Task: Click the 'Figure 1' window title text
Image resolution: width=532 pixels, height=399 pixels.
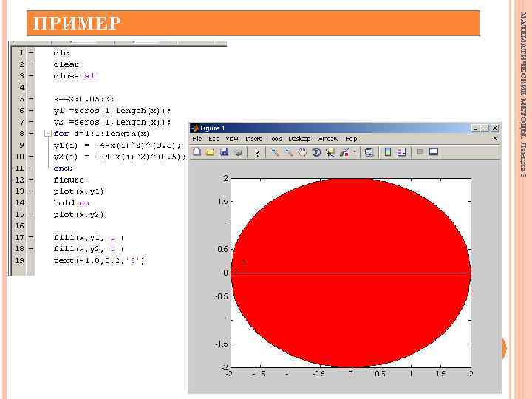Action: [x=213, y=128]
